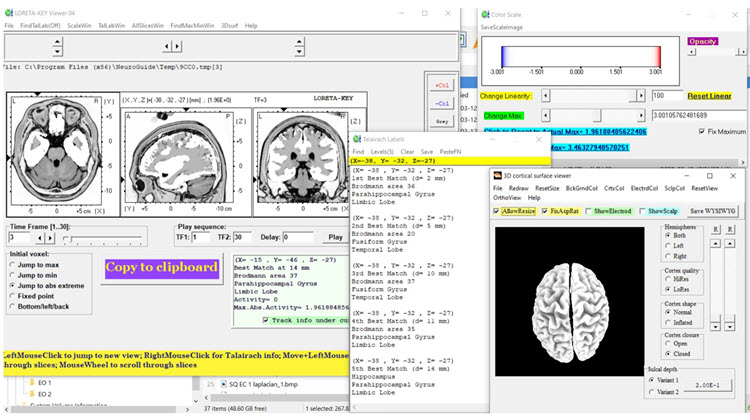
Task: Click the Color Scale window icon
Action: (x=485, y=14)
